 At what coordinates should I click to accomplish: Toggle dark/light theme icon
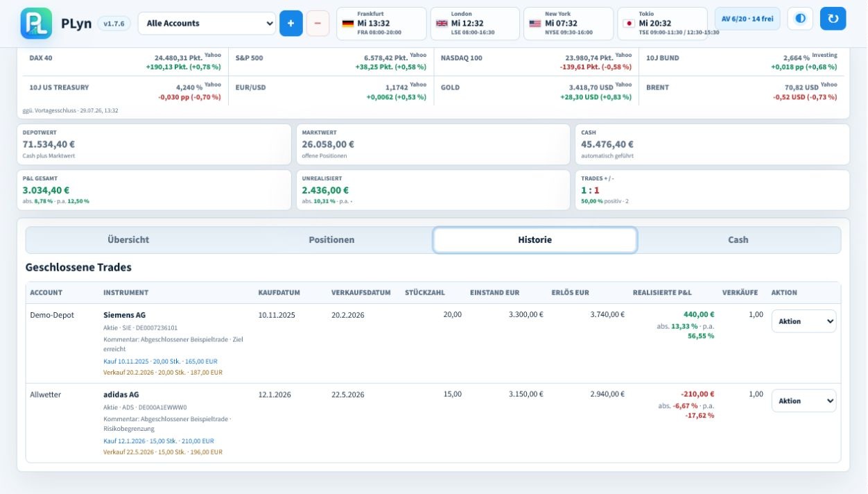pos(800,19)
